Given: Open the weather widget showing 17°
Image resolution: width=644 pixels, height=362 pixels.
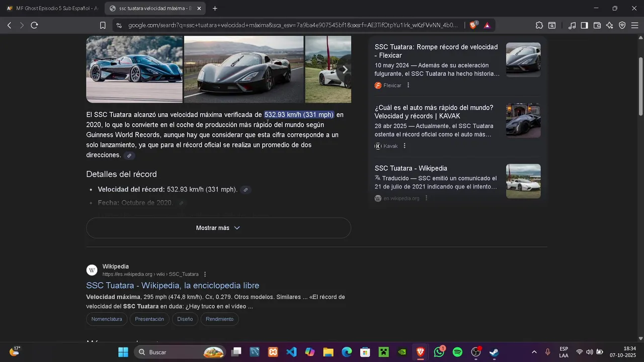Looking at the screenshot, I should (14, 351).
